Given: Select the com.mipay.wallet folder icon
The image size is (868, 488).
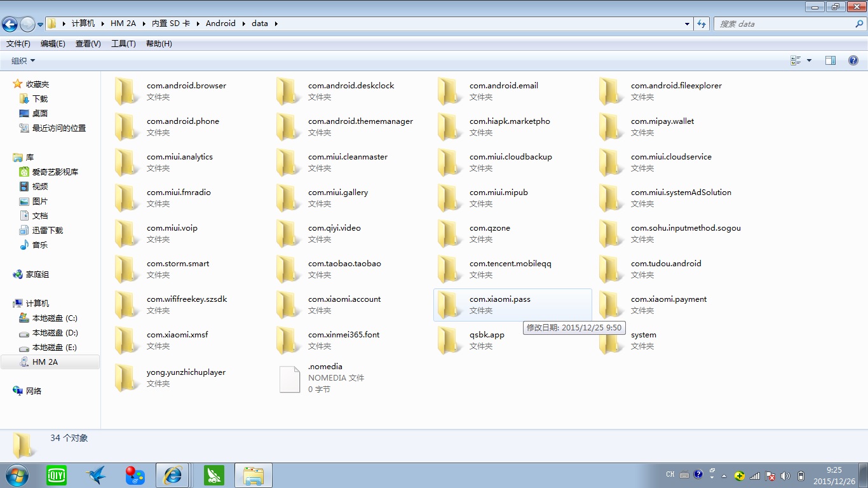Looking at the screenshot, I should point(611,126).
